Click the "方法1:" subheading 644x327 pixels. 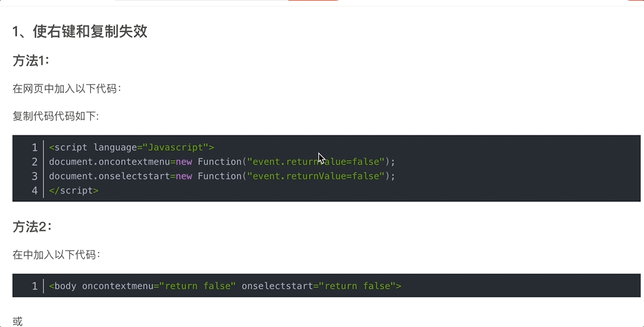[x=31, y=61]
